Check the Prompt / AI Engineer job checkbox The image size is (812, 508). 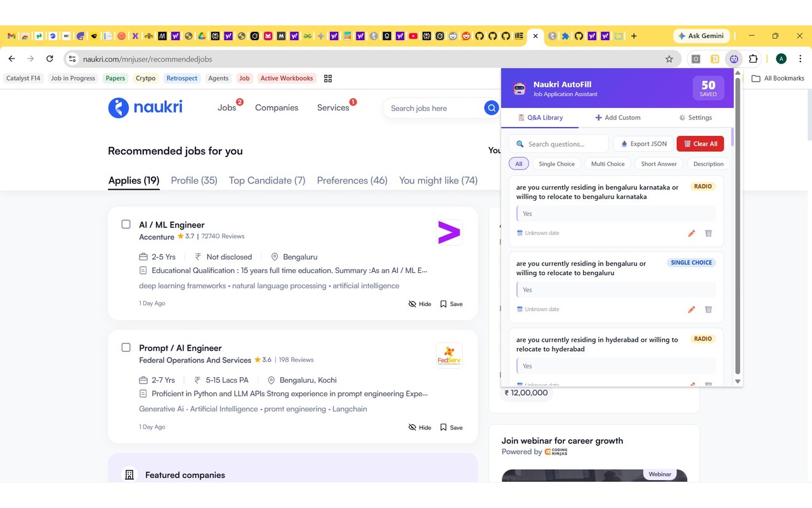[x=126, y=347]
